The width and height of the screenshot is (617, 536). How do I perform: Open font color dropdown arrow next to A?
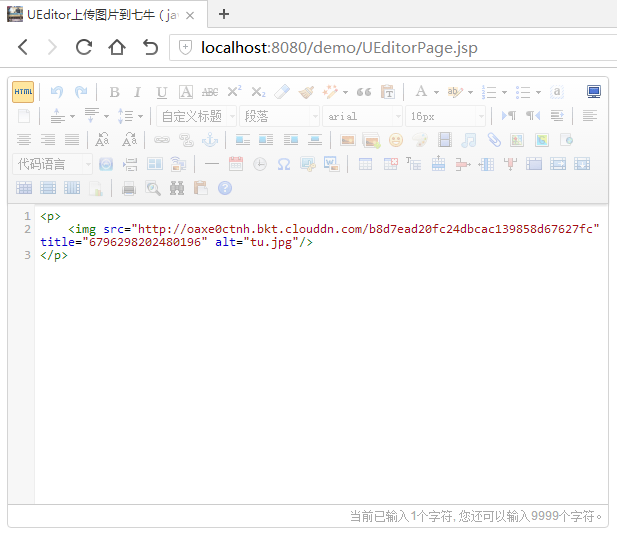tap(436, 92)
